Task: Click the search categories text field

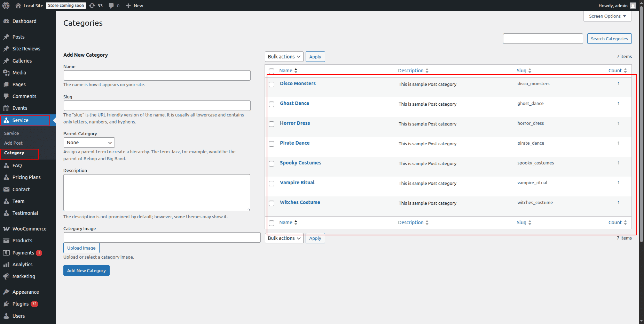Action: coord(542,39)
